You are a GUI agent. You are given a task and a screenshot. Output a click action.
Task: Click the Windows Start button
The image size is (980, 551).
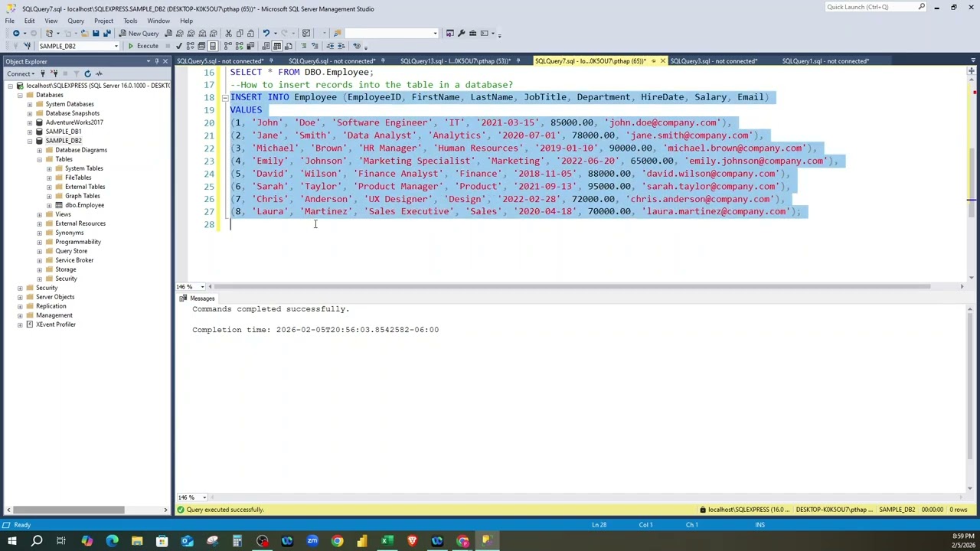pos(11,542)
